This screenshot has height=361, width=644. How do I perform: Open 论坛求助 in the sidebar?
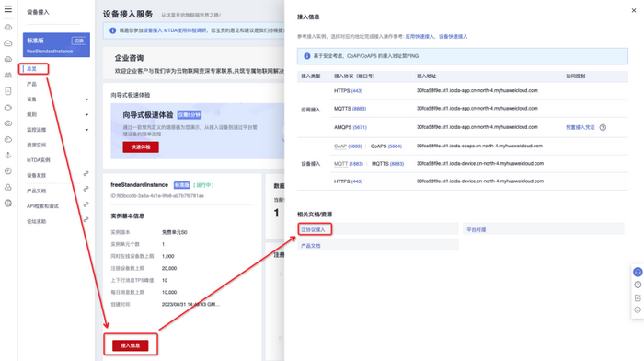click(x=36, y=221)
